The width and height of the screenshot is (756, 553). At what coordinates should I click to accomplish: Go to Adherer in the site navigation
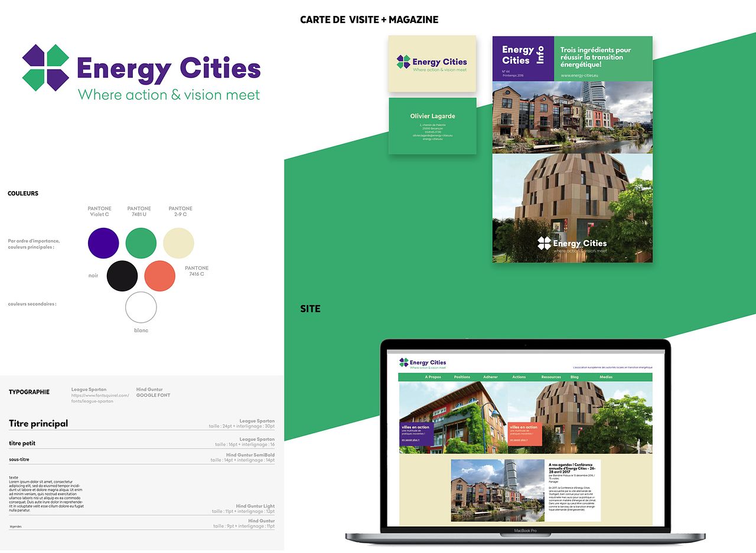[x=490, y=377]
